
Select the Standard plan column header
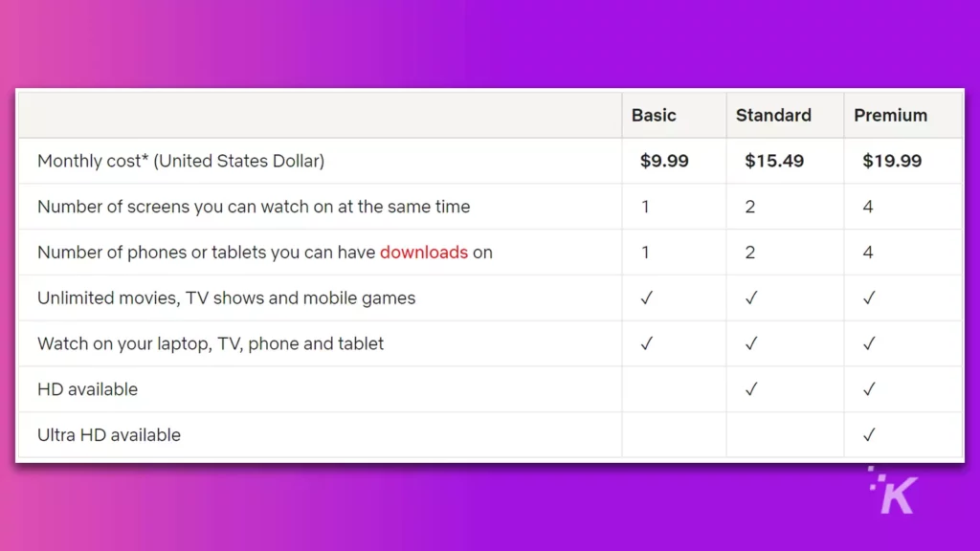pos(773,116)
